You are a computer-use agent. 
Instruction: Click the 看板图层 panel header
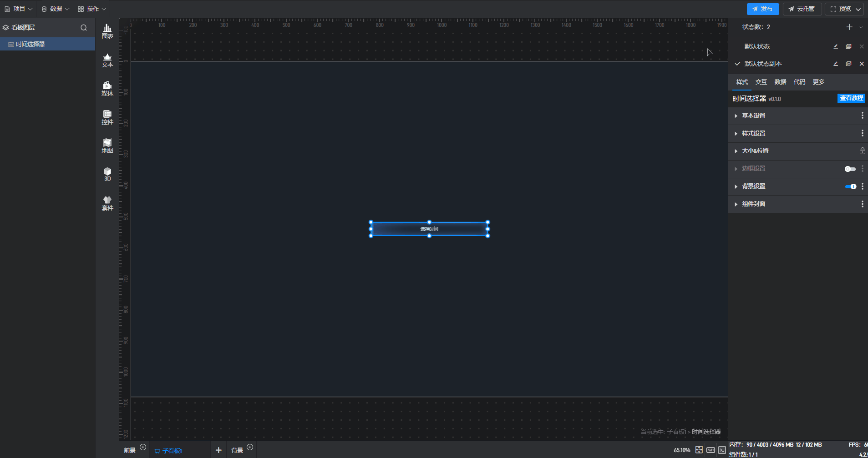(x=23, y=28)
